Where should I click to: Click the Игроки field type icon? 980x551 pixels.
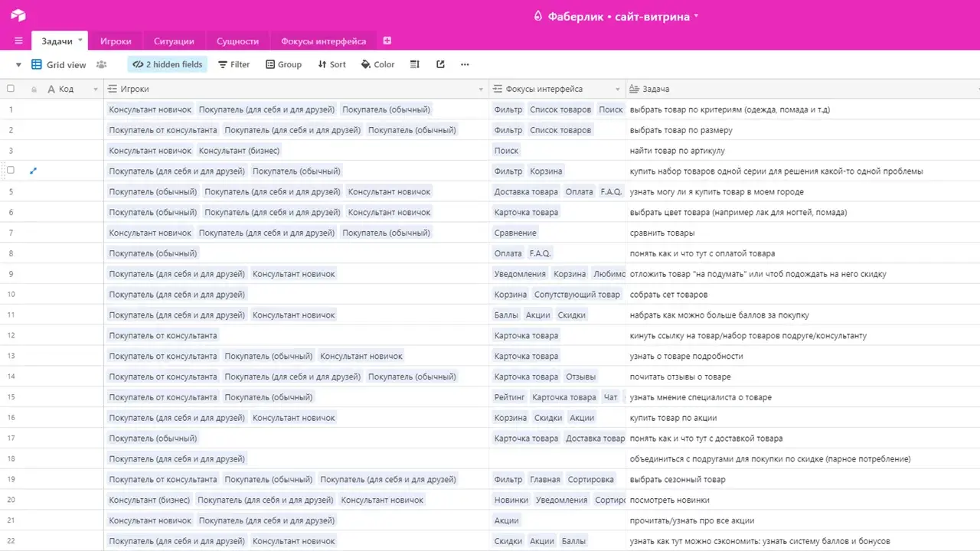[x=113, y=89]
